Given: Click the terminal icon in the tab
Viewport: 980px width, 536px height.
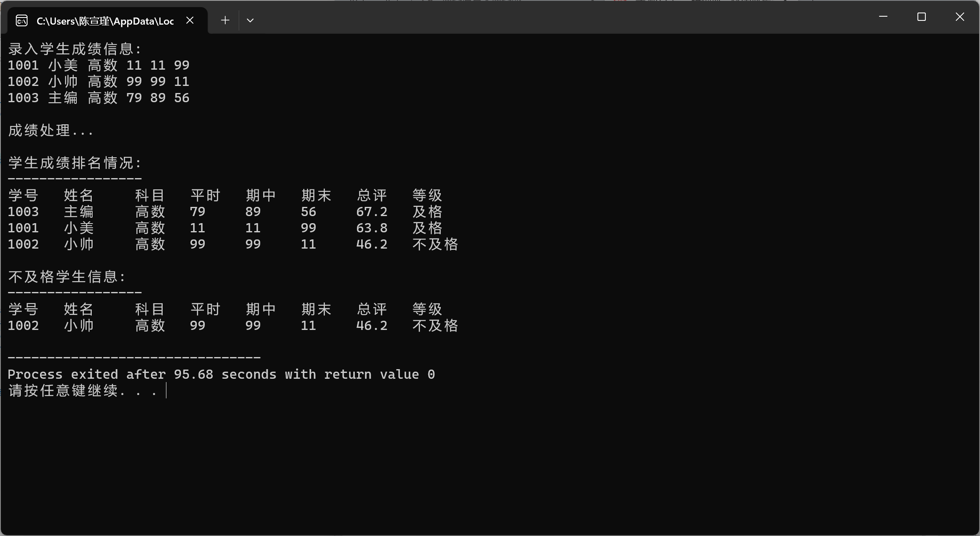Looking at the screenshot, I should [22, 20].
